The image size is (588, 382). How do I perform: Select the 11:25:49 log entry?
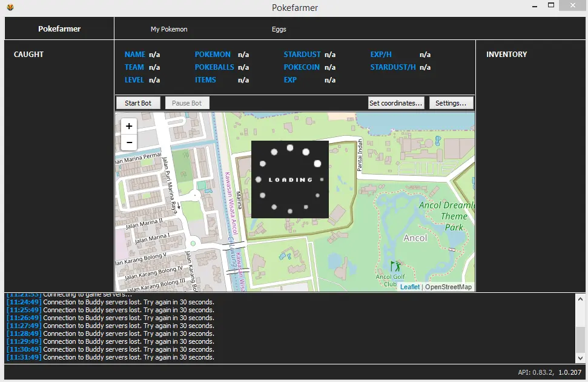pos(111,310)
